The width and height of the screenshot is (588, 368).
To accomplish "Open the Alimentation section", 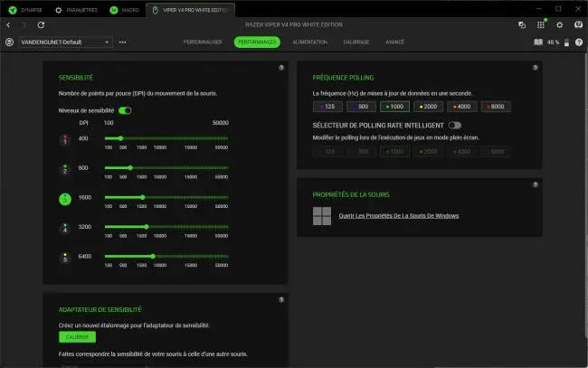I will point(309,42).
